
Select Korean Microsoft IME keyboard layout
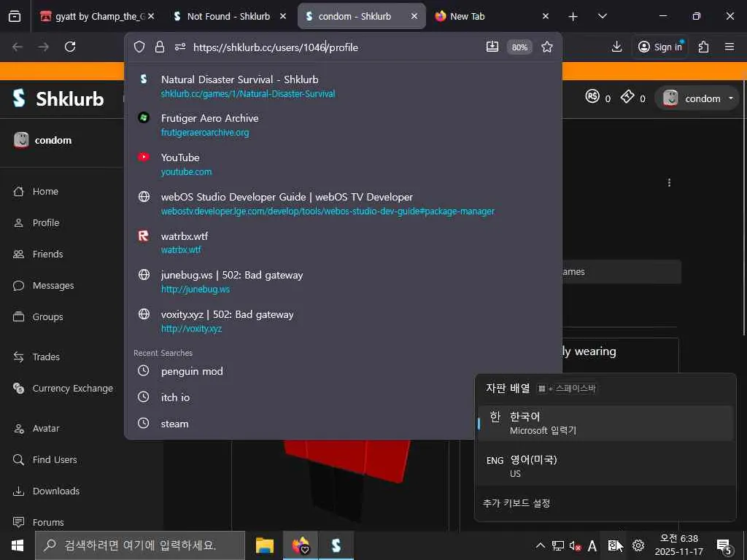pos(605,423)
